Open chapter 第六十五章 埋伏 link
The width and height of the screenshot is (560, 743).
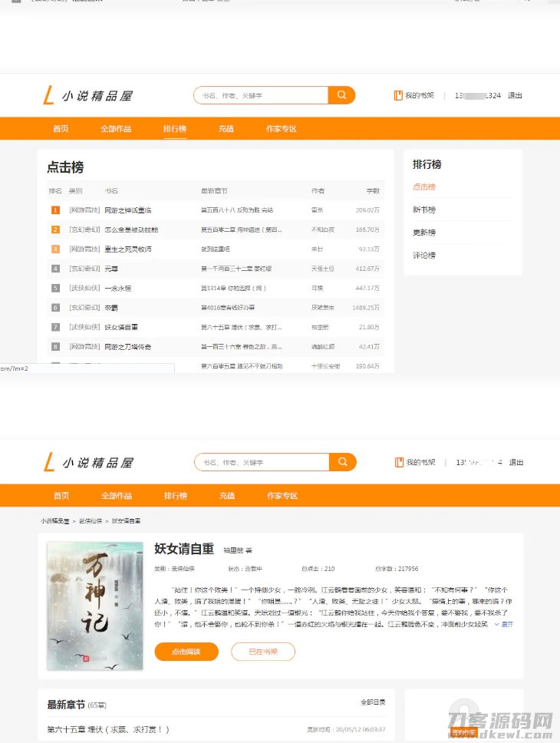[108, 729]
